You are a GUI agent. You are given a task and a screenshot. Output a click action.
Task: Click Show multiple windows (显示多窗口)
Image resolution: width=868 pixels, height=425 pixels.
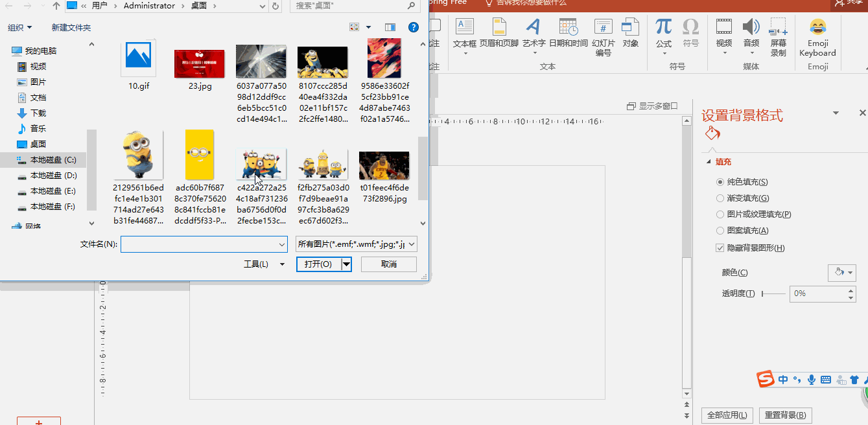click(652, 106)
